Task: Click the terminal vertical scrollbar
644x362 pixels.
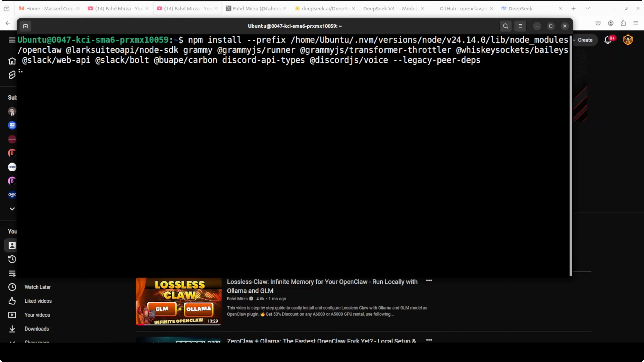Action: coord(571,155)
